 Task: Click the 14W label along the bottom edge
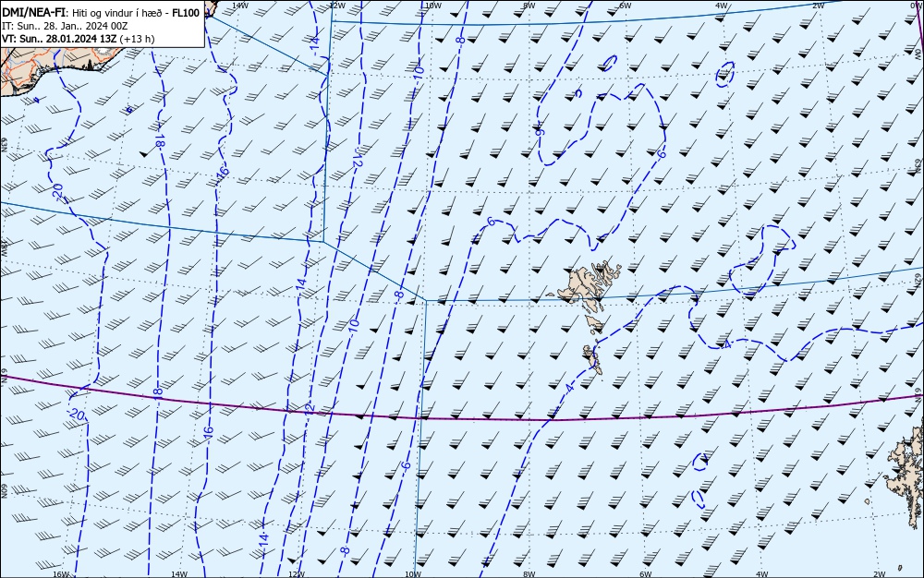[x=179, y=574]
